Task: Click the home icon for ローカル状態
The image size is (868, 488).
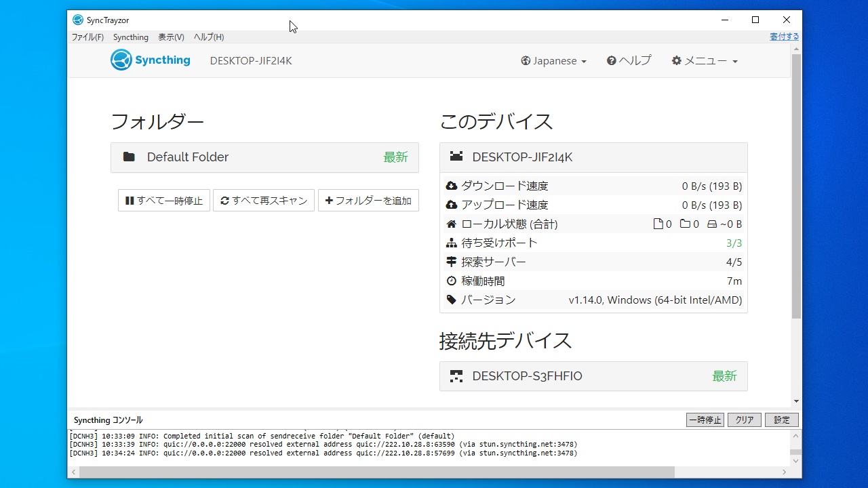Action: [452, 224]
